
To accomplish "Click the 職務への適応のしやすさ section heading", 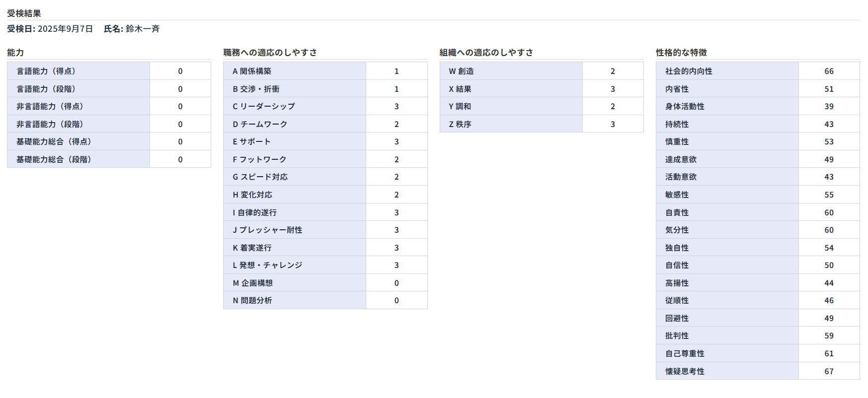I will [270, 52].
